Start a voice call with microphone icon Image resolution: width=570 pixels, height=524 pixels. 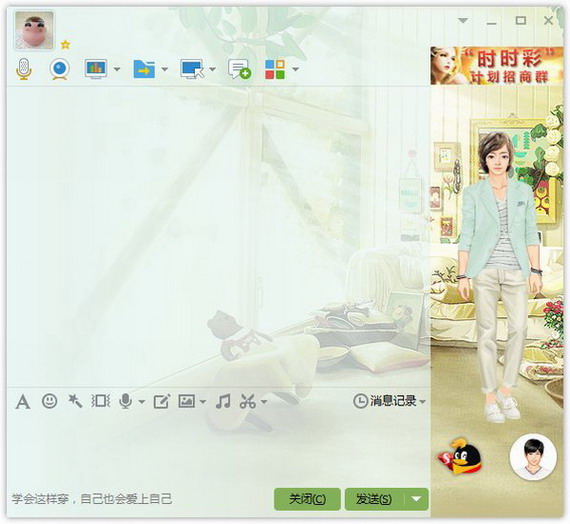click(24, 69)
